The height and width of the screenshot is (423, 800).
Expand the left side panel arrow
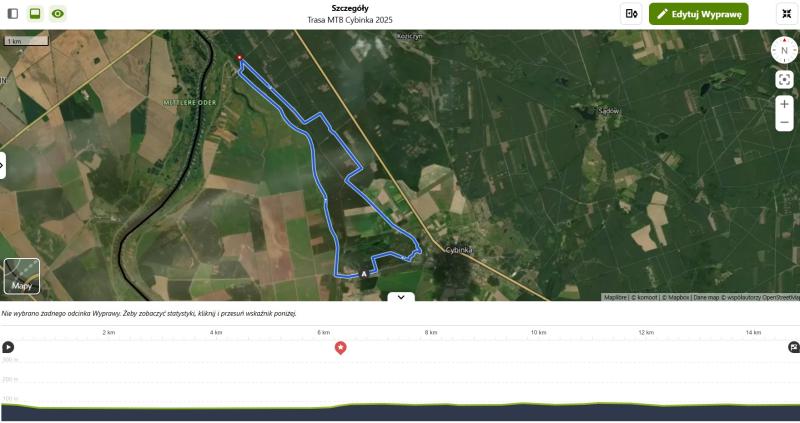(2, 165)
